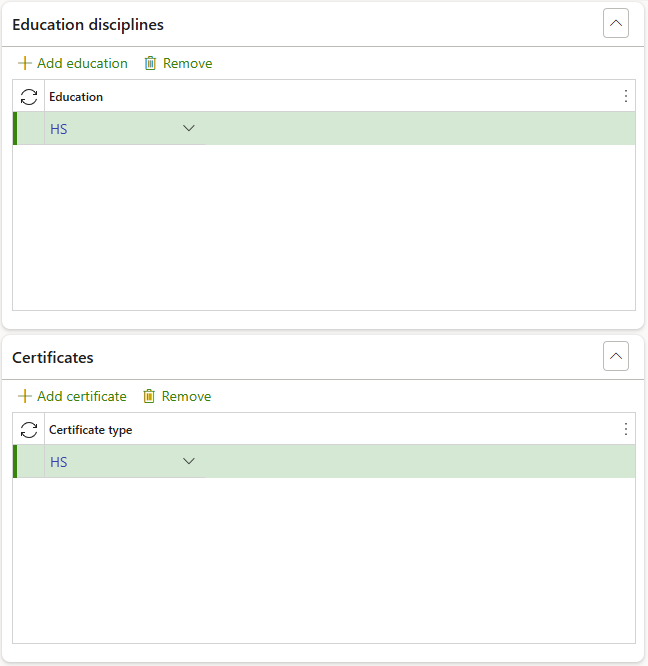Open Education grid options menu
This screenshot has width=648, height=666.
(x=626, y=97)
